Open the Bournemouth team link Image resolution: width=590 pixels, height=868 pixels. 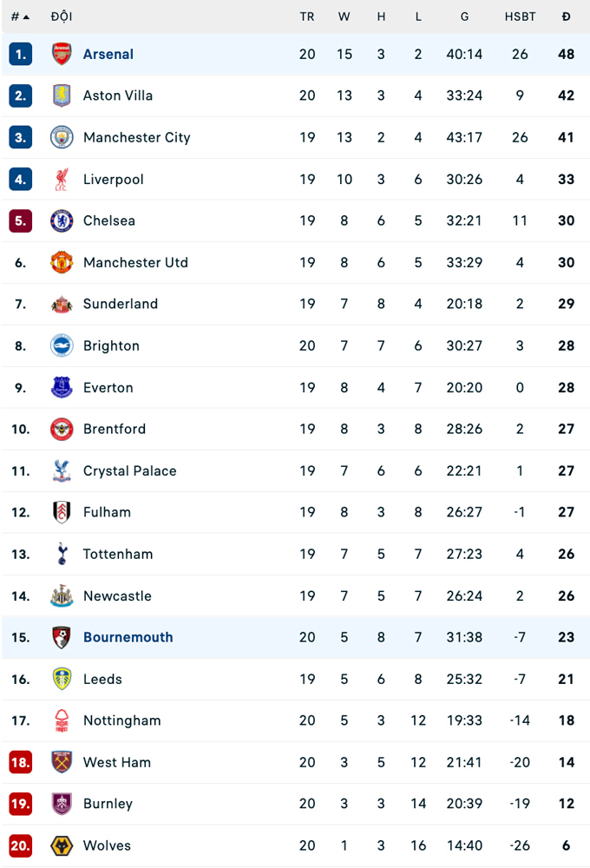(128, 637)
